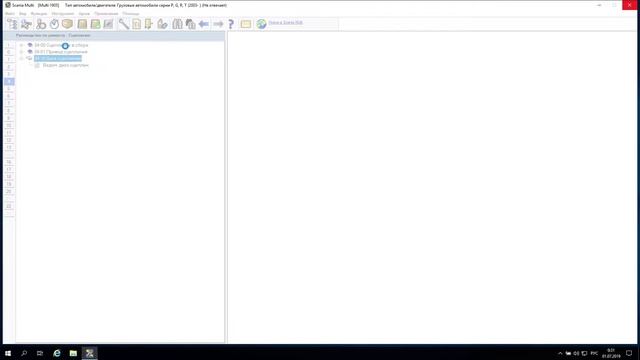
Task: Click the binoculars search icon
Action: click(x=177, y=24)
